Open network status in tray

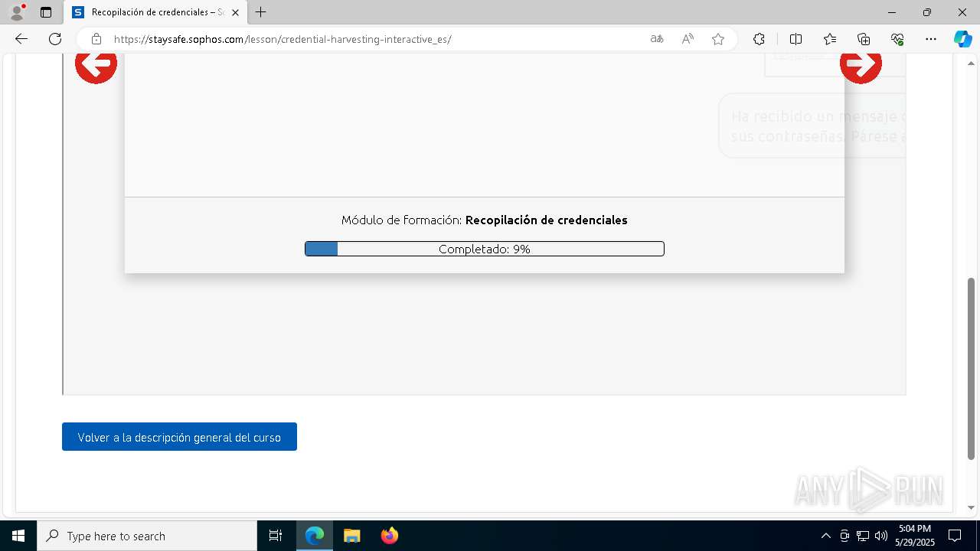pos(863,536)
